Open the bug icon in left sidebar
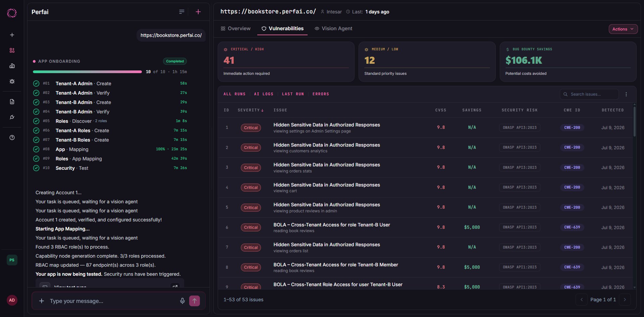 click(12, 81)
